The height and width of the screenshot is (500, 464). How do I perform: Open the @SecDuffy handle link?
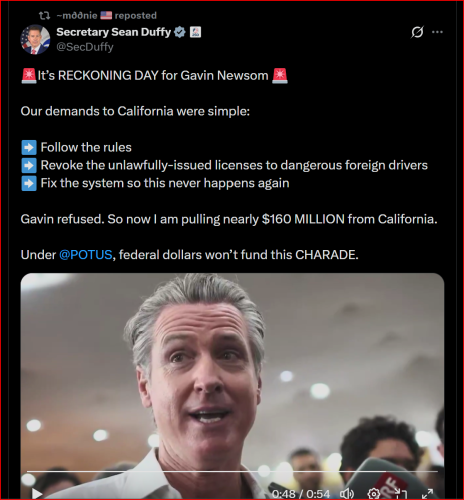(85, 47)
